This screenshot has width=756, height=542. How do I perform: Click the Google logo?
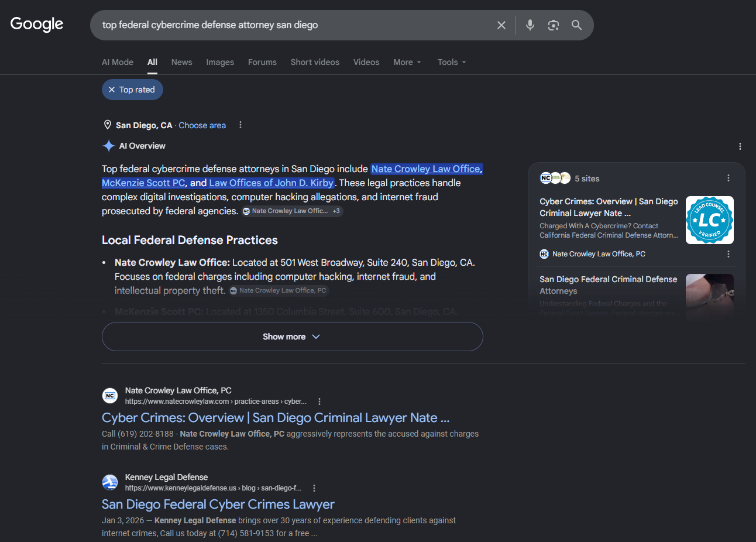coord(37,25)
